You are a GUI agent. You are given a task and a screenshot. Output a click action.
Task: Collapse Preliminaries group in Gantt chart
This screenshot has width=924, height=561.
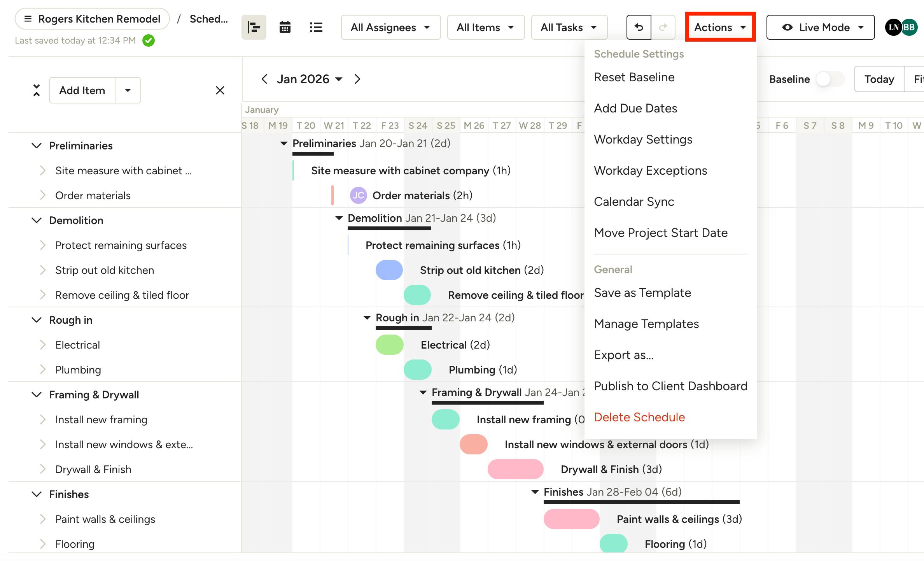click(284, 144)
